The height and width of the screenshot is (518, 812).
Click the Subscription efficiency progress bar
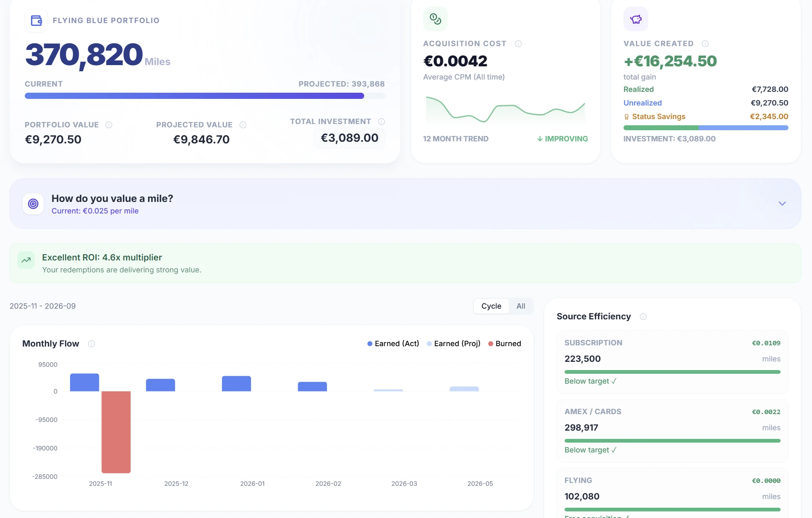point(672,371)
